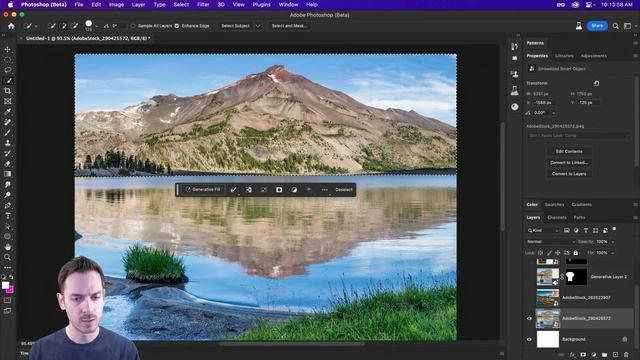The width and height of the screenshot is (640, 360).
Task: Select the Eraser tool
Action: point(8,164)
